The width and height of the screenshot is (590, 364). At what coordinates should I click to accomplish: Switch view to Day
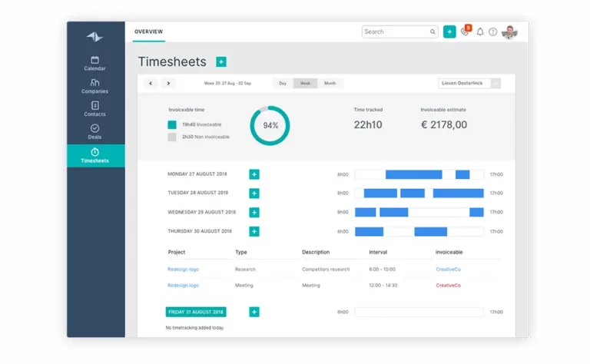coord(283,83)
